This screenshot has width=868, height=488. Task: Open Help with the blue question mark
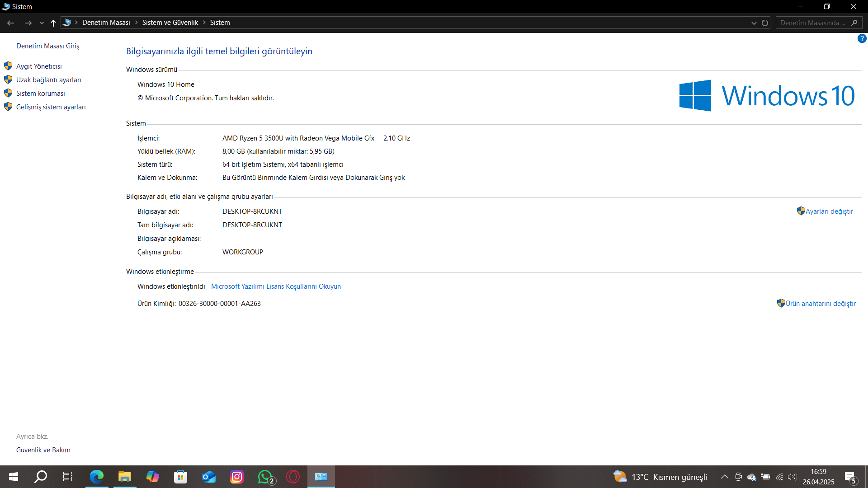tap(862, 39)
